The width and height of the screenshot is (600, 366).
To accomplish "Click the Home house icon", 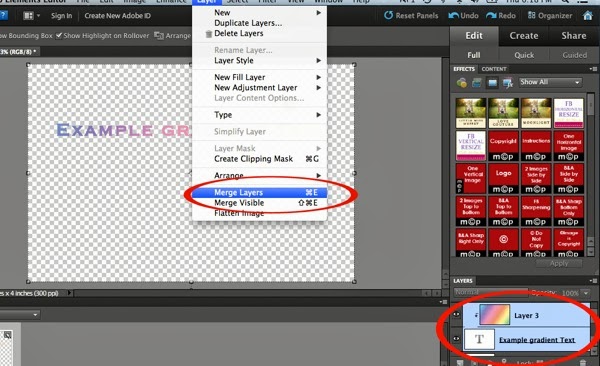I will tap(587, 16).
